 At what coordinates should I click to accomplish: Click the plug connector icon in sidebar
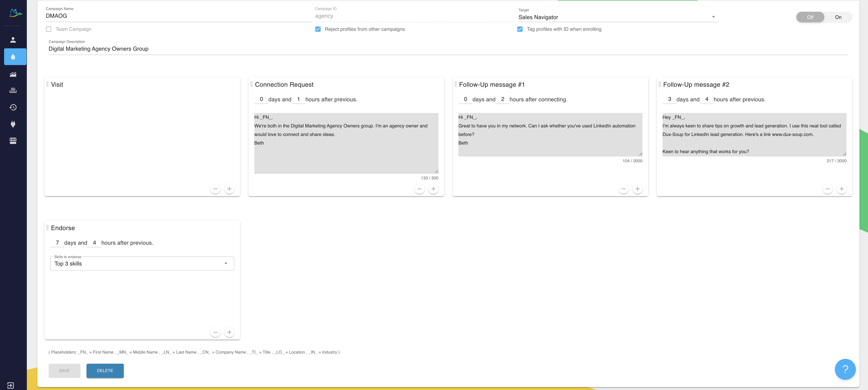pyautogui.click(x=13, y=124)
